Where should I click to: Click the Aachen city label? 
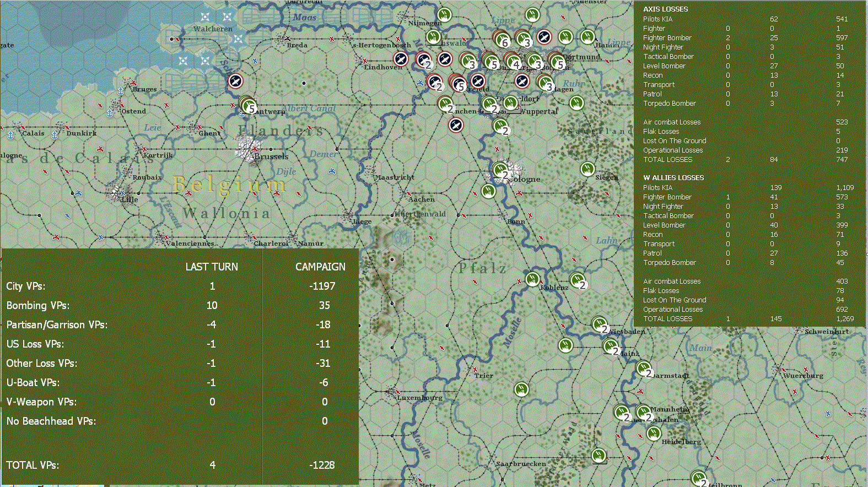coord(422,199)
